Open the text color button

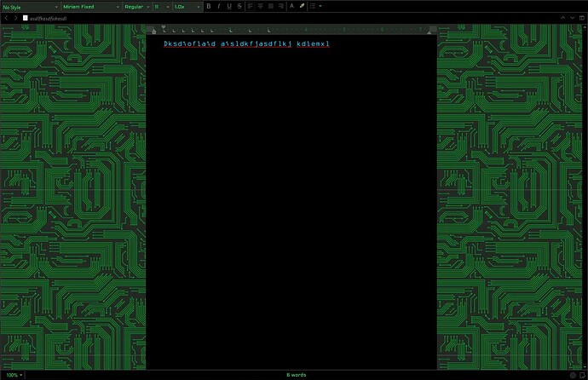291,6
